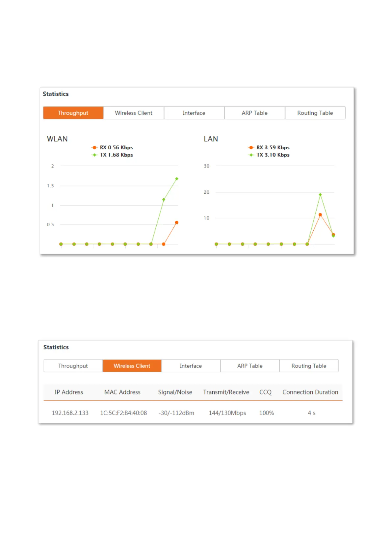Click the 4 s connection duration value
392x554 pixels.
click(312, 413)
